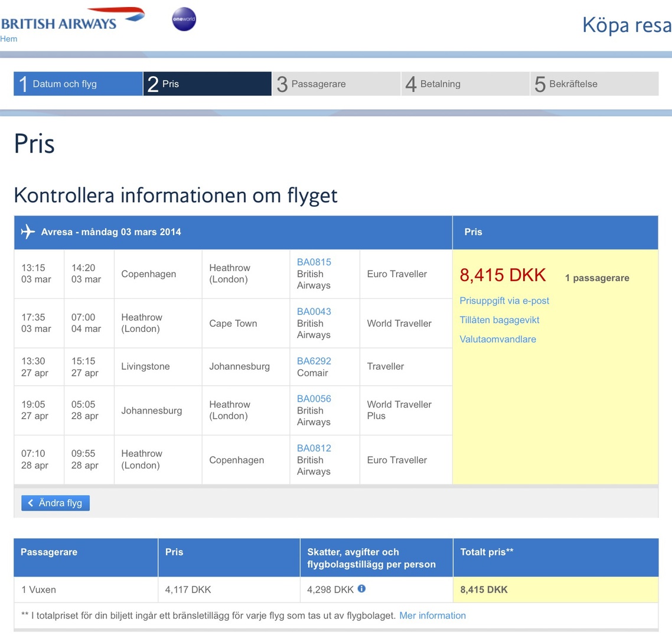
Task: Select step 3 Passagerare tab
Action: pos(335,84)
